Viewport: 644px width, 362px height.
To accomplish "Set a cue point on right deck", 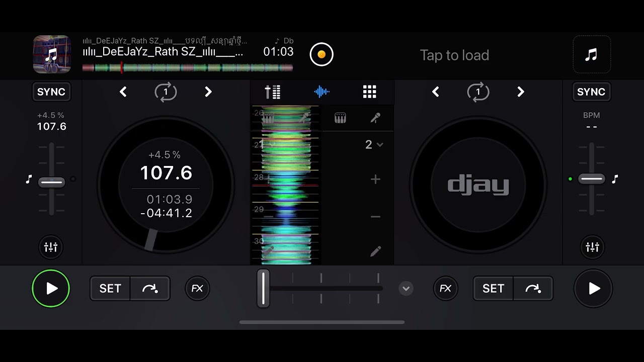I will tap(493, 289).
